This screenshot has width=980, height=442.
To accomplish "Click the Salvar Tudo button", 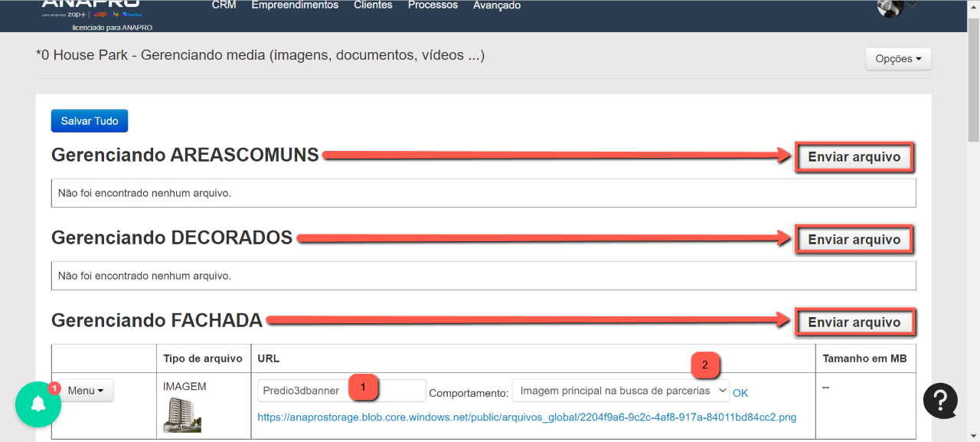I will coord(90,121).
